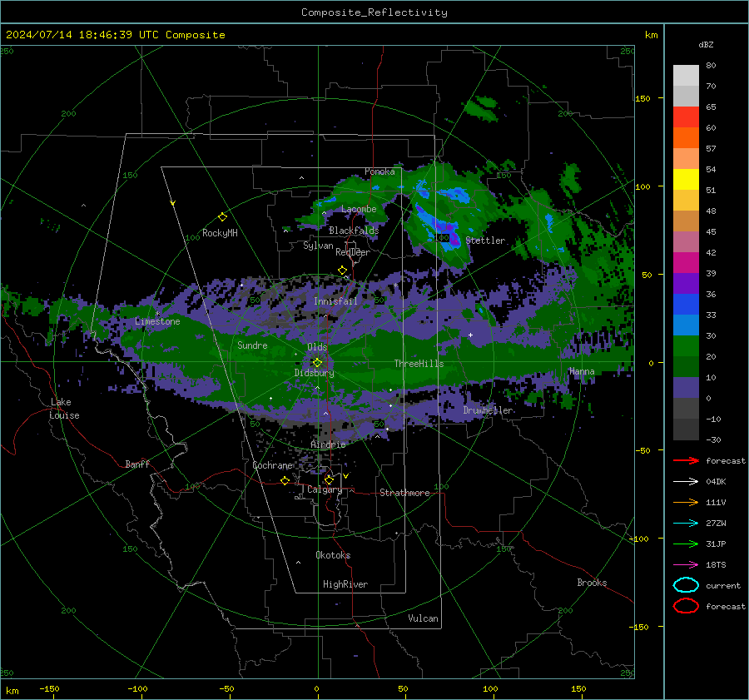Image resolution: width=749 pixels, height=700 pixels.
Task: Click the Strathmore label
Action: pyautogui.click(x=404, y=493)
